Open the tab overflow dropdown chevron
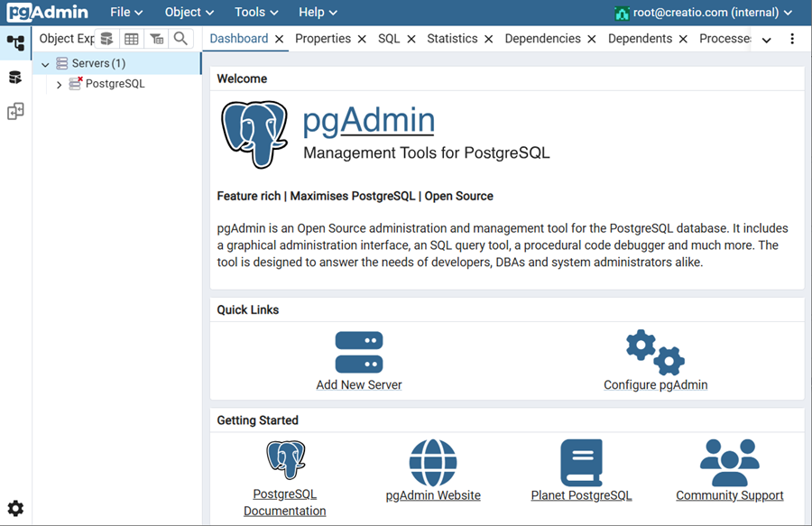The width and height of the screenshot is (812, 526). coord(767,40)
